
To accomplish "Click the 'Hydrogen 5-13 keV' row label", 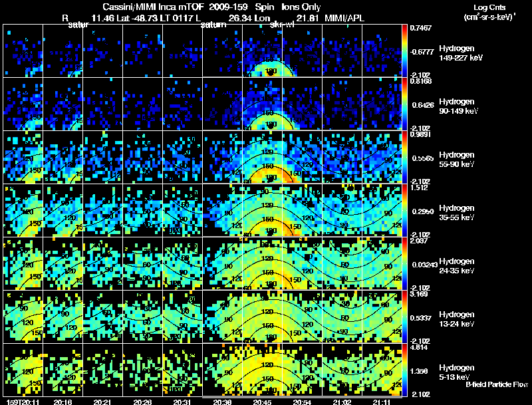I will pyautogui.click(x=457, y=372).
